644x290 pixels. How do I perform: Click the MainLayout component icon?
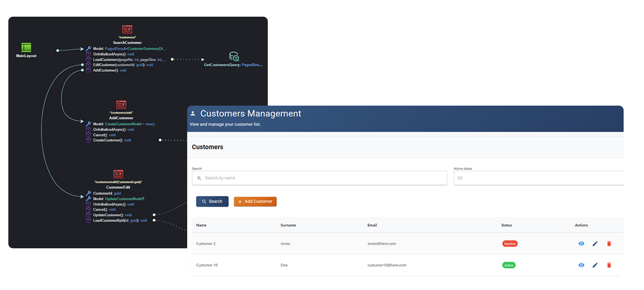(x=26, y=47)
